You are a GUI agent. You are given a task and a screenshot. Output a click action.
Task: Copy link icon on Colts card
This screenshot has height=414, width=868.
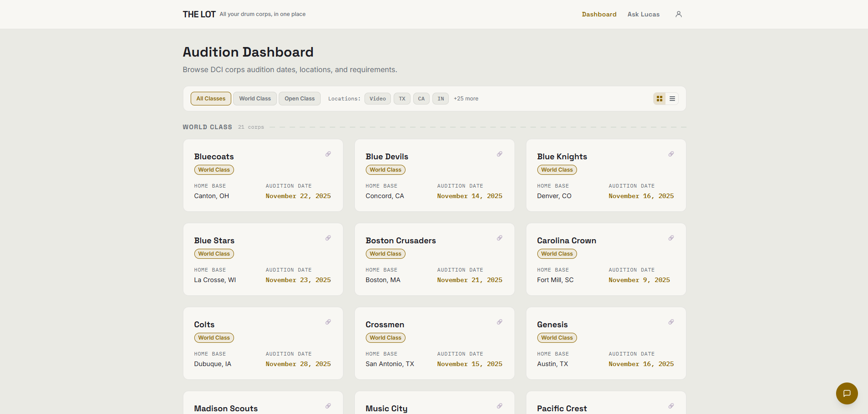point(328,322)
